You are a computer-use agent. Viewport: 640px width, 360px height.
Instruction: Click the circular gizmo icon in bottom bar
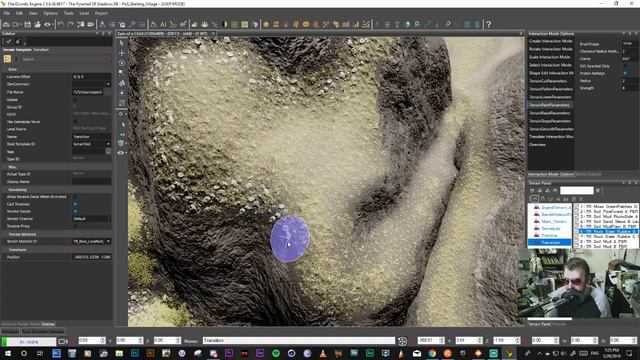click(x=402, y=340)
